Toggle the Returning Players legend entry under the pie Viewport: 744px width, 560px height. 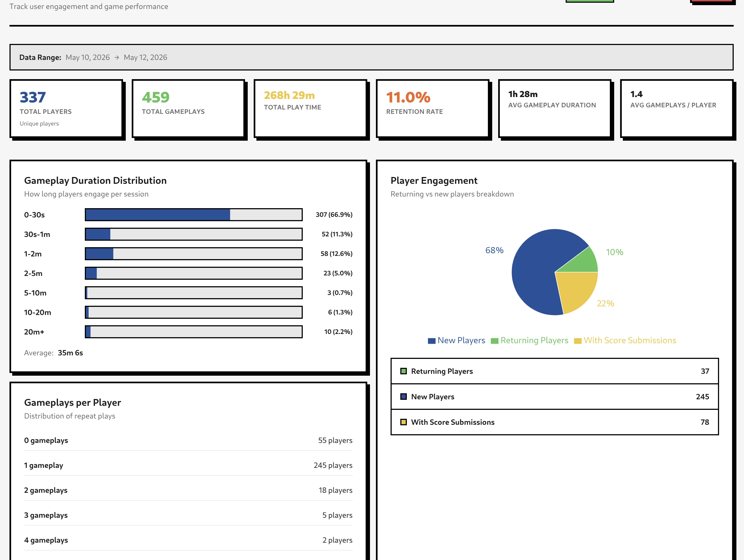click(529, 340)
